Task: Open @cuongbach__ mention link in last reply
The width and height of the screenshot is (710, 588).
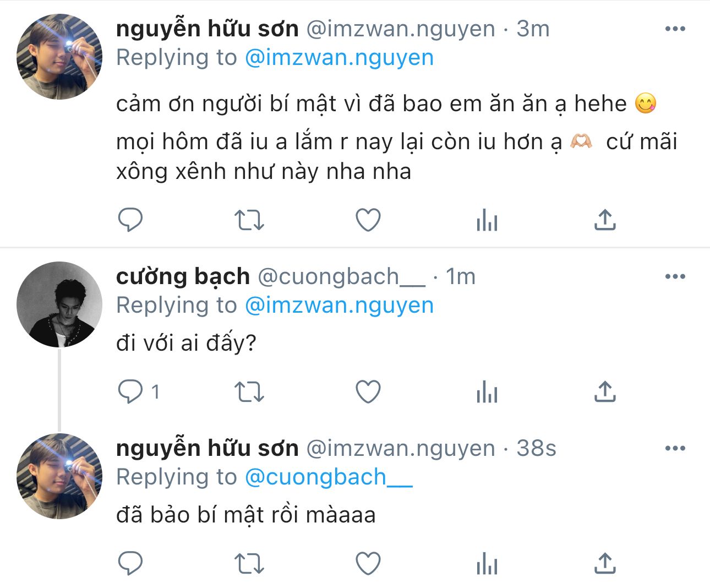Action: point(328,477)
